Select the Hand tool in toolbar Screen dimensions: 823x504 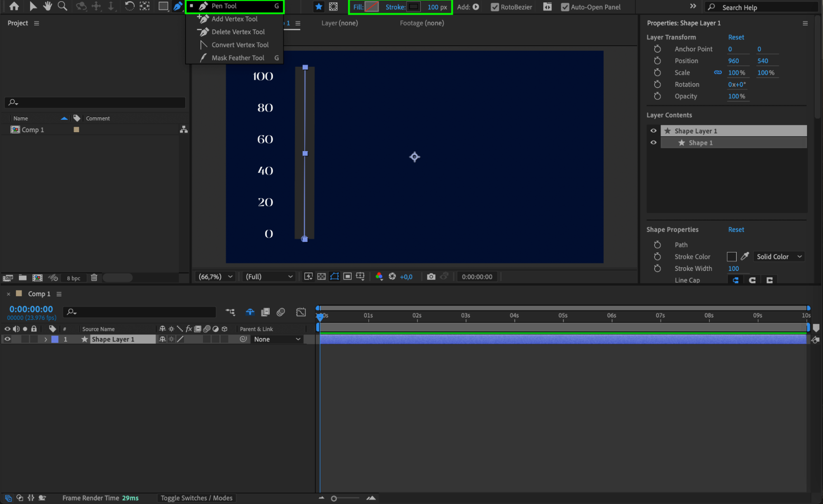click(x=47, y=6)
